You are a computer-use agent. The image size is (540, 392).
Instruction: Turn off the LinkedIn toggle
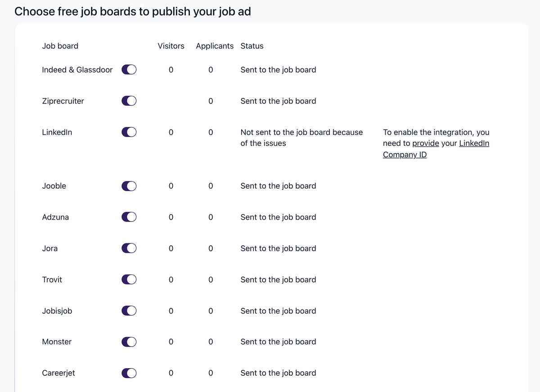click(129, 132)
